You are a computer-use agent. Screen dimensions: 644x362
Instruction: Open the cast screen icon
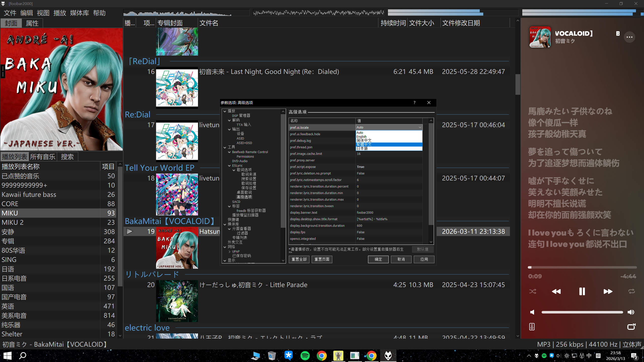pos(631,327)
